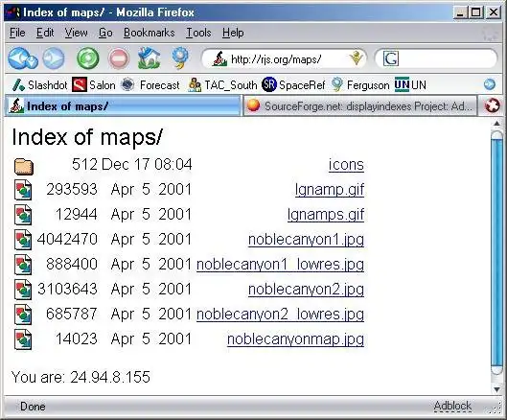This screenshot has height=420, width=507.
Task: Click the You are: 24.94.8.155 text
Action: [x=81, y=377]
